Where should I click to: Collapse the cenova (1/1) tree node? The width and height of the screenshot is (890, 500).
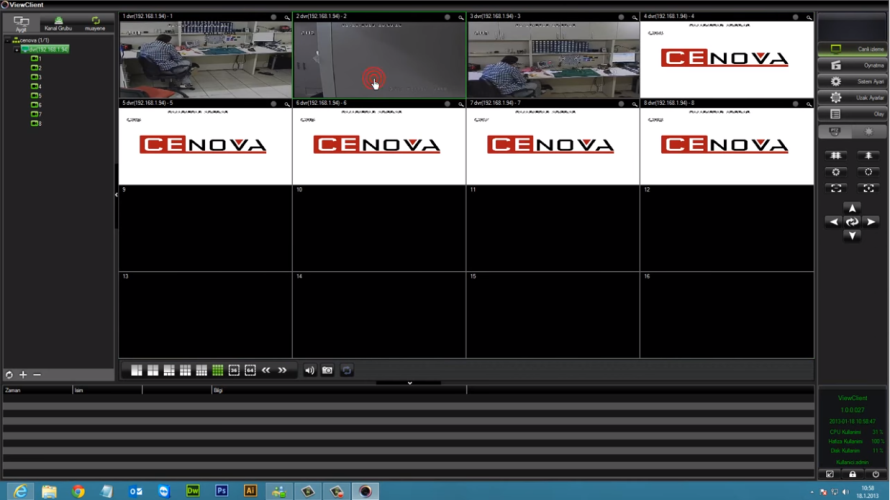click(x=6, y=40)
